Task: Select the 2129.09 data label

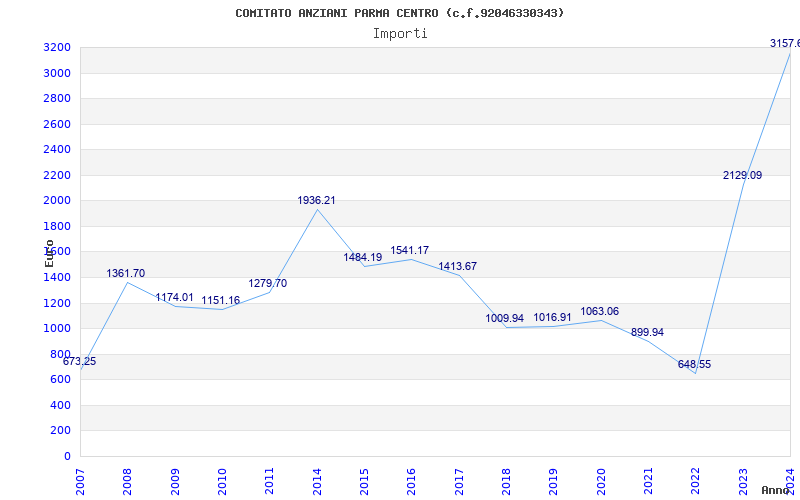Action: click(742, 176)
